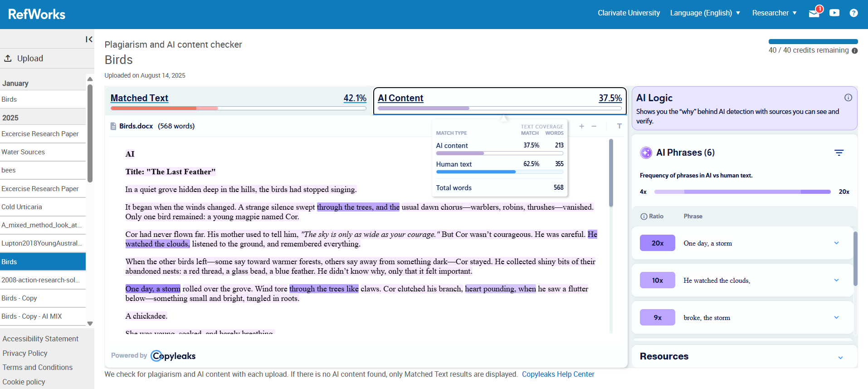The image size is (868, 389).
Task: Open the AI Phrases filter icon
Action: click(x=839, y=153)
